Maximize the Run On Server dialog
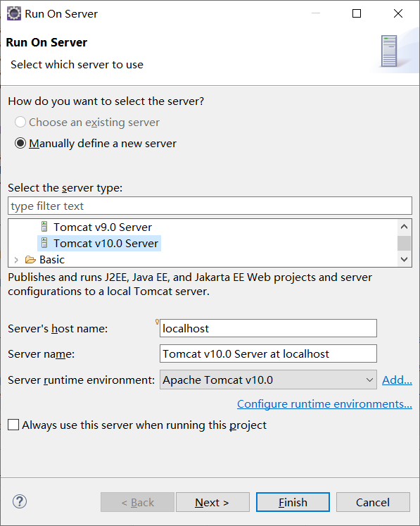Screen dimensions: 420x526 (x=357, y=13)
